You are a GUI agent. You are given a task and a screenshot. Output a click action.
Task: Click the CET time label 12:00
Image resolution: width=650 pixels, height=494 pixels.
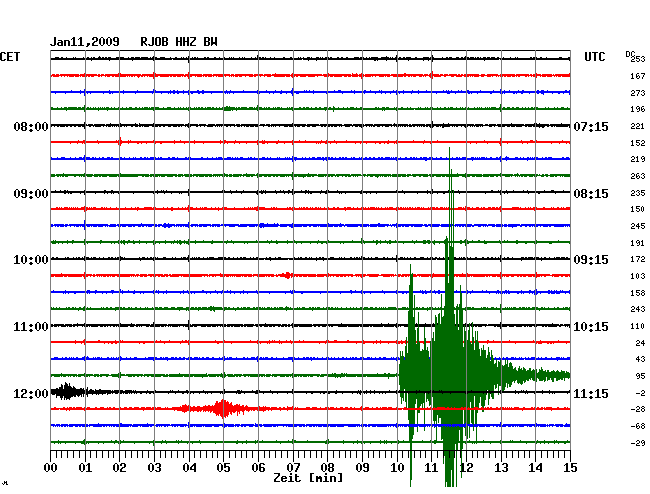pyautogui.click(x=31, y=393)
